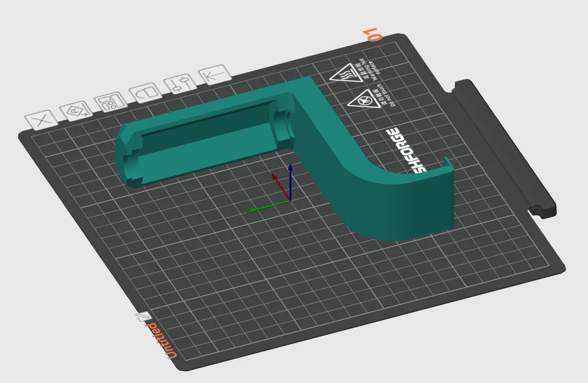Image resolution: width=588 pixels, height=383 pixels.
Task: Click the pencil icon to rename the plate
Action: point(143,316)
